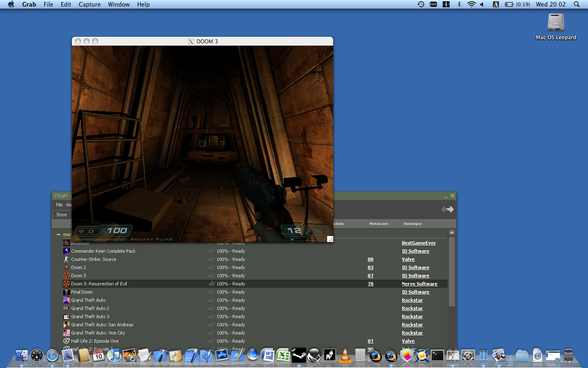Select Grand Theft Auto: San Andreas row
This screenshot has width=588, height=368.
tap(255, 325)
